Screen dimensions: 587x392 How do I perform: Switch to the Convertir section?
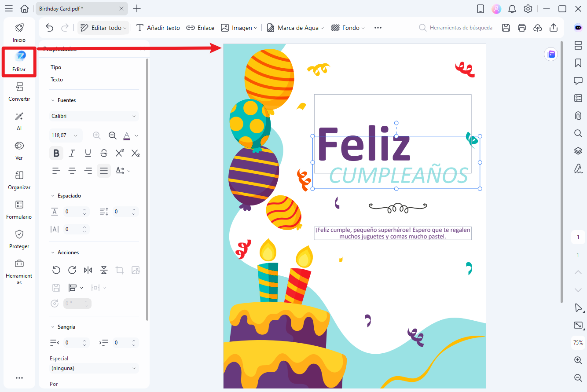pos(19,92)
